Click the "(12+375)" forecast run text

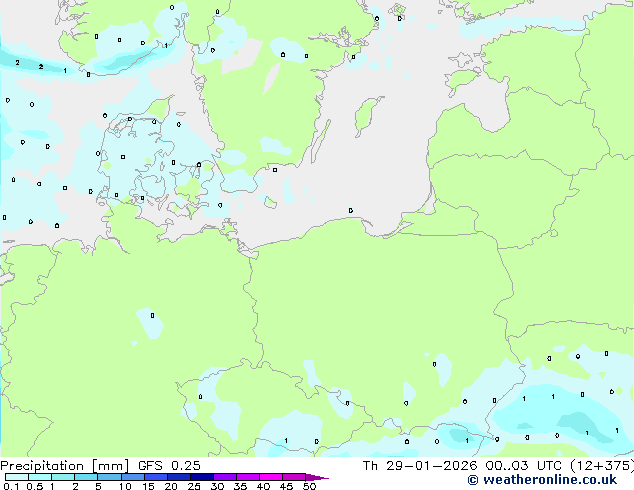tap(602, 466)
